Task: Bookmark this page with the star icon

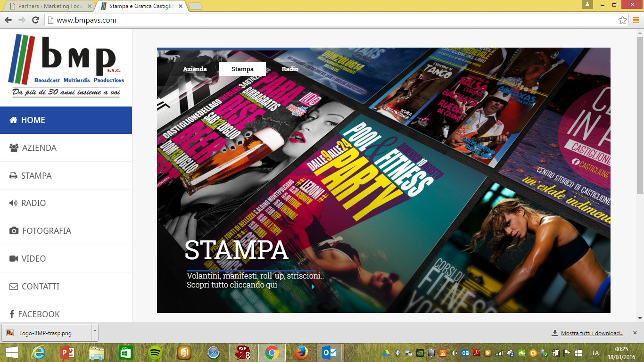Action: pyautogui.click(x=623, y=20)
